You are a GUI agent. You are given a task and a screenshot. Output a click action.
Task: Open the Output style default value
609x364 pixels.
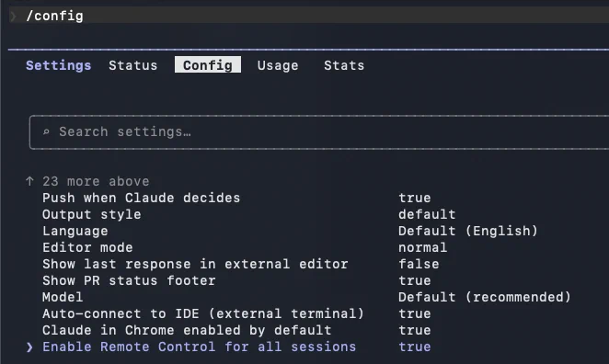pyautogui.click(x=427, y=214)
